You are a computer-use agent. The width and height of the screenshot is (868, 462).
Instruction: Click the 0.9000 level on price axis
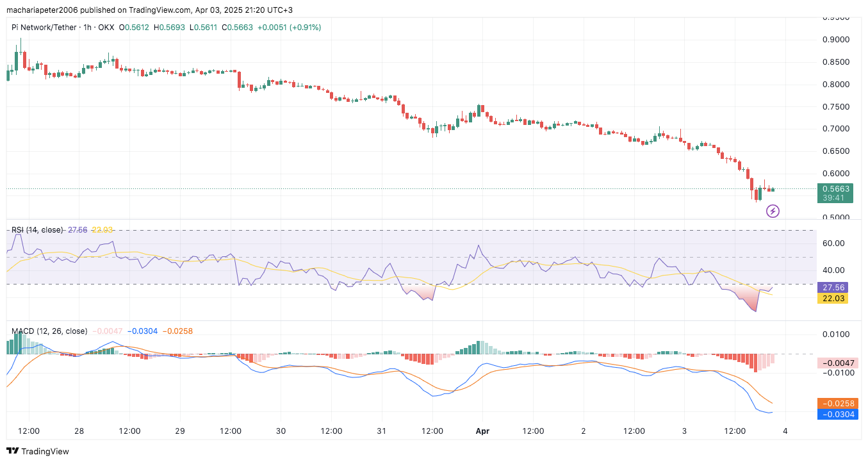(837, 40)
